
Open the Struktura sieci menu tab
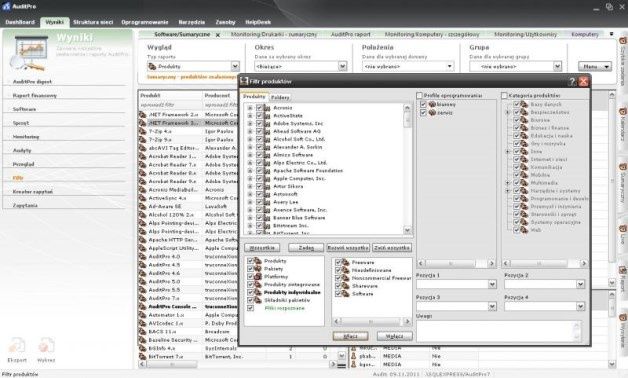click(x=93, y=22)
